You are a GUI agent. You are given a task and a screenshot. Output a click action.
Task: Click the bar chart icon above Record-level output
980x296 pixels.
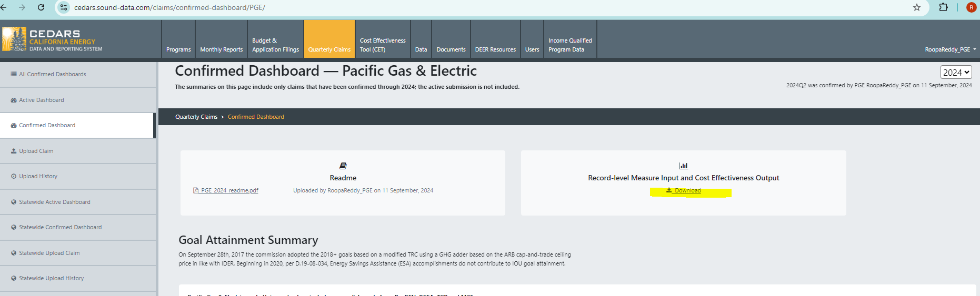tap(683, 166)
